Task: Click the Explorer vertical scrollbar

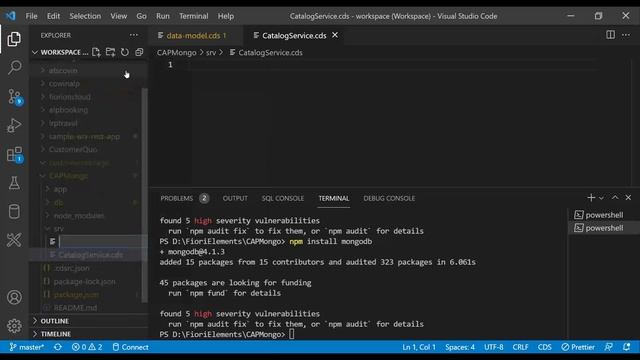Action: (x=144, y=195)
